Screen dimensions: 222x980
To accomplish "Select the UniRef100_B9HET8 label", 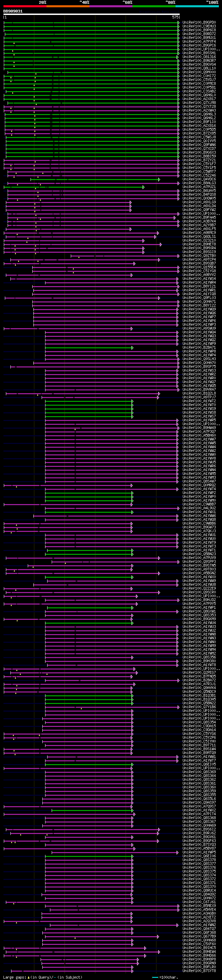I will 199,244.
